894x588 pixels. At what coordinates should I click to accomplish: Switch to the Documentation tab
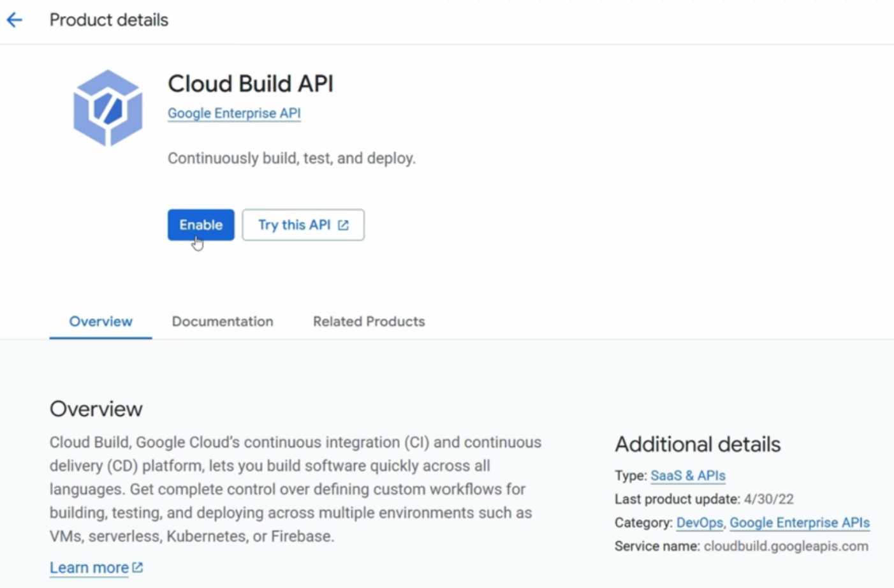223,321
